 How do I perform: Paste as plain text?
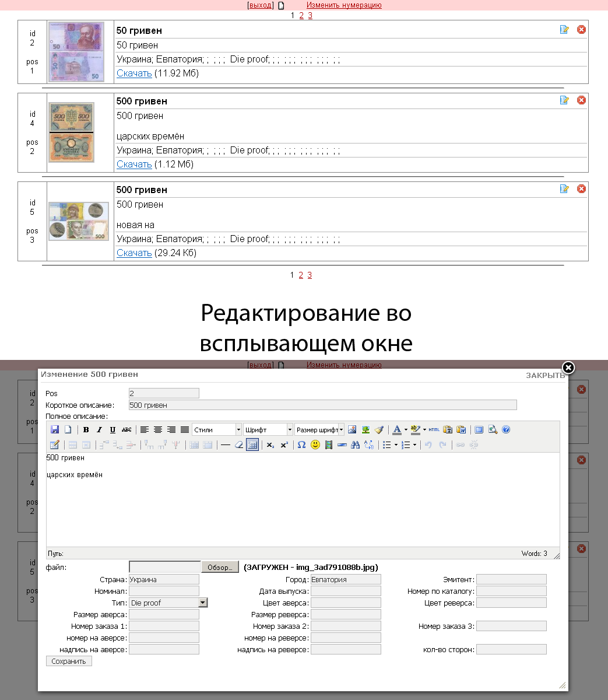point(448,430)
